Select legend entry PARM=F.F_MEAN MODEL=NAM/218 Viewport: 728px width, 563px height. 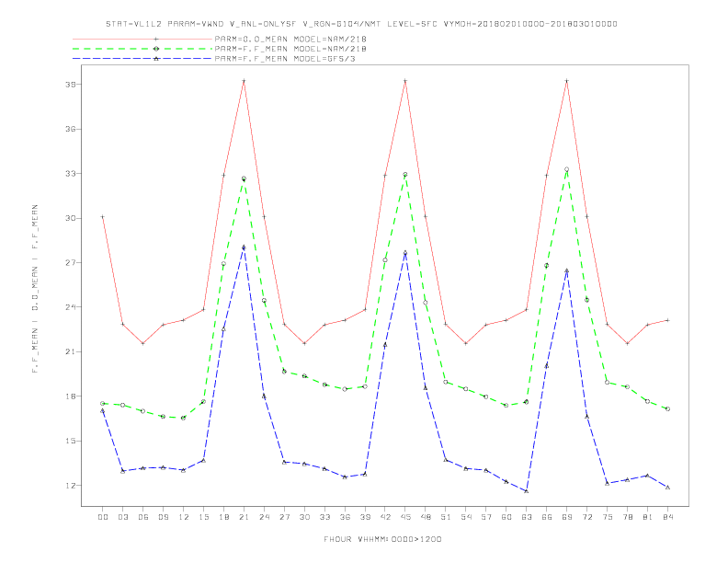(x=290, y=49)
